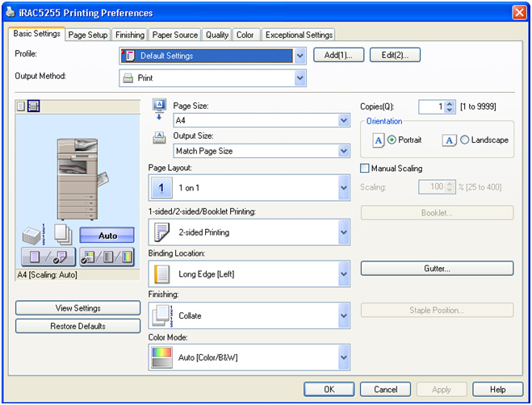Click the Auto paper source button
Screen dimensions: 532x405
pyautogui.click(x=107, y=236)
